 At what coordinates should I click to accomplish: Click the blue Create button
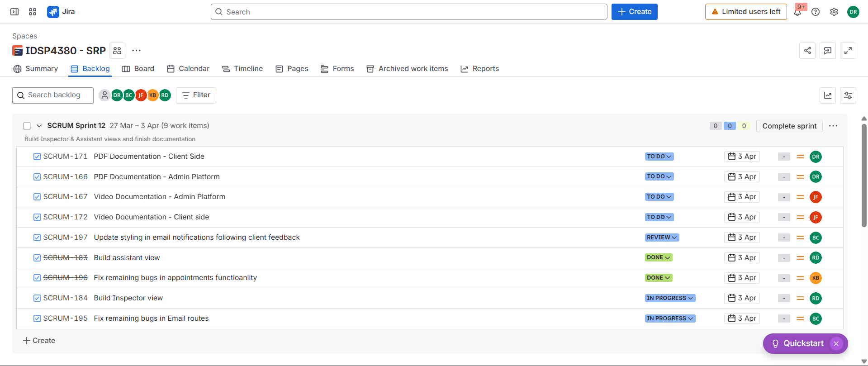point(634,12)
